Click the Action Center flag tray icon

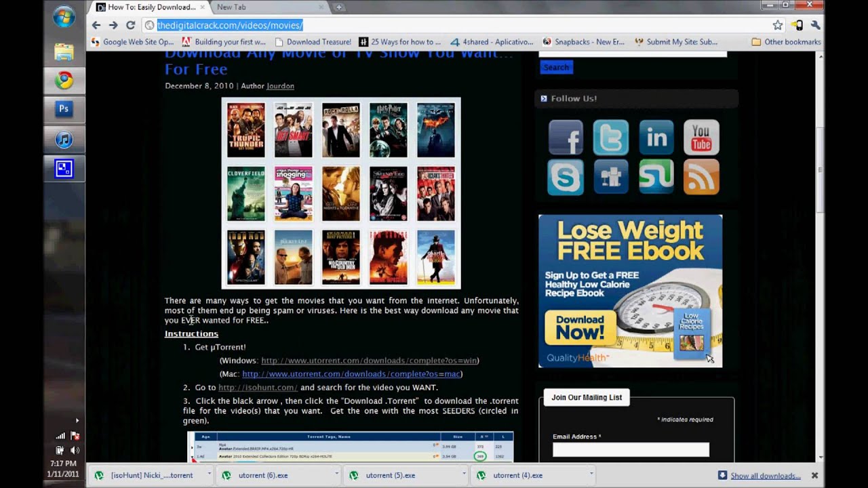coord(75,436)
